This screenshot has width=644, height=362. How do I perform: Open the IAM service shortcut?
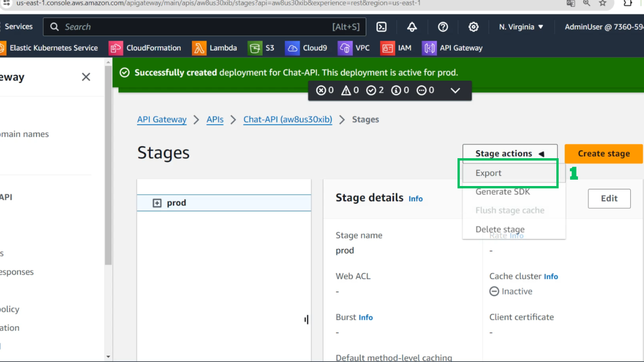[x=396, y=48]
